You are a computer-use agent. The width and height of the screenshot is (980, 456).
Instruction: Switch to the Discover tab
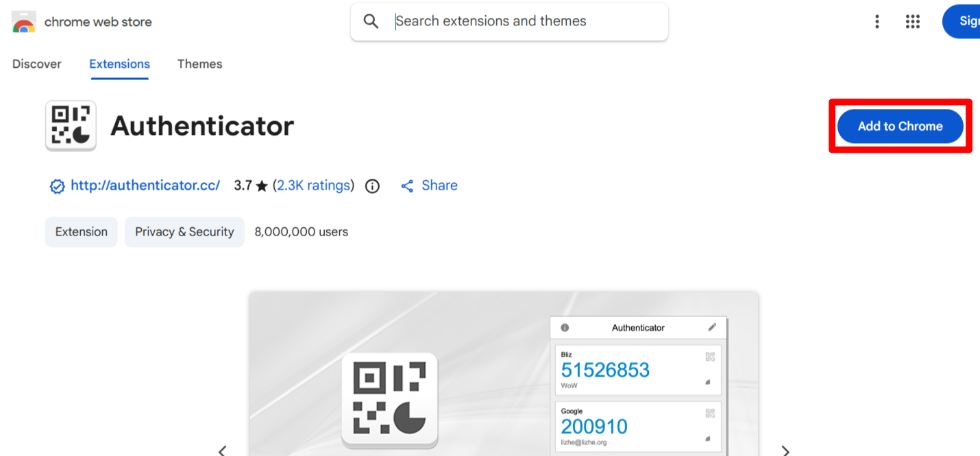pyautogui.click(x=37, y=64)
